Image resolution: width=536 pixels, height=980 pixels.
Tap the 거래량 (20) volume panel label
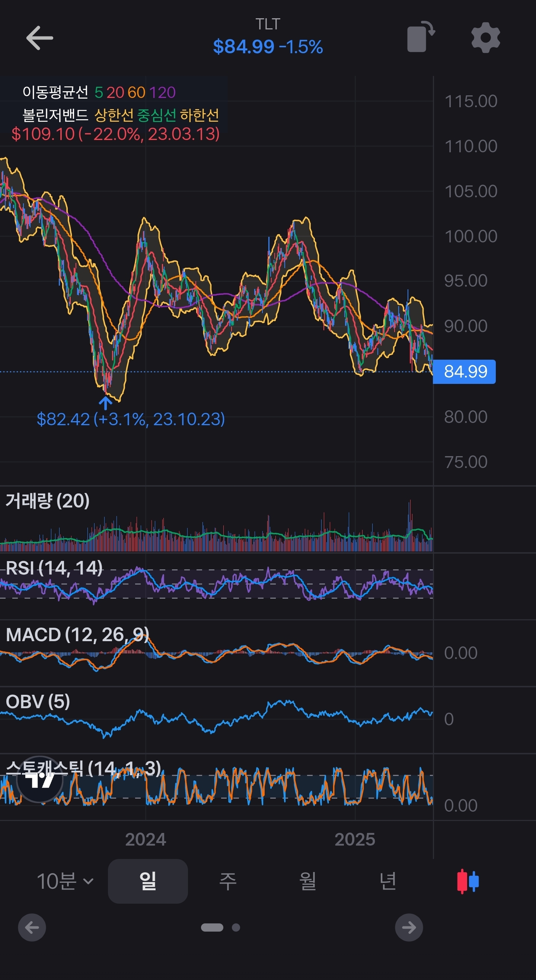click(48, 501)
